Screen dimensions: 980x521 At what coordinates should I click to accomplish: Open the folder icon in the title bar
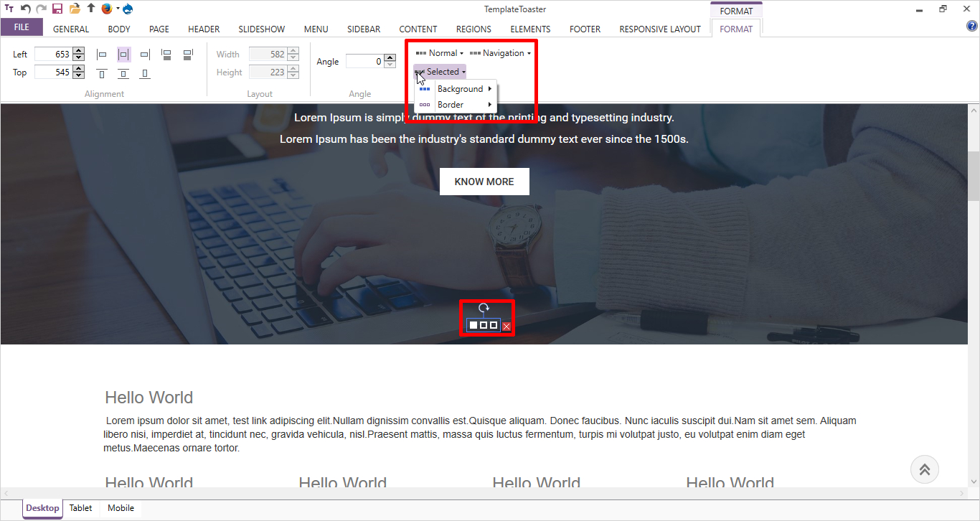click(75, 9)
